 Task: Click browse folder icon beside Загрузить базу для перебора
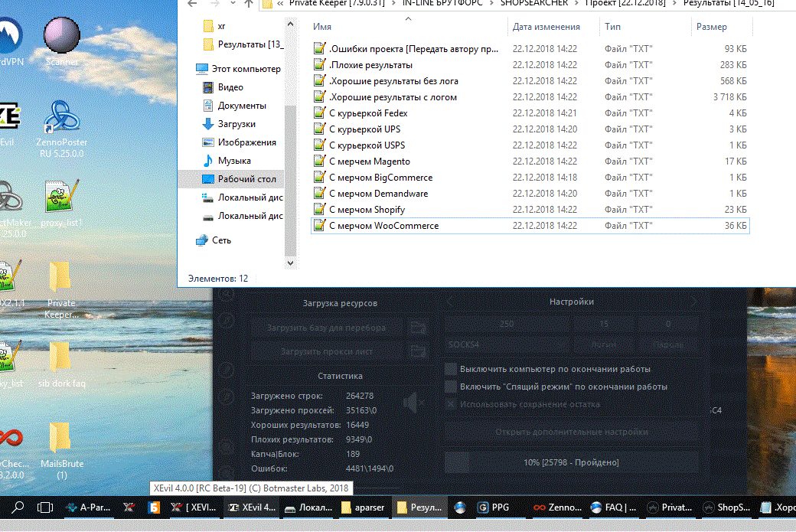[419, 328]
